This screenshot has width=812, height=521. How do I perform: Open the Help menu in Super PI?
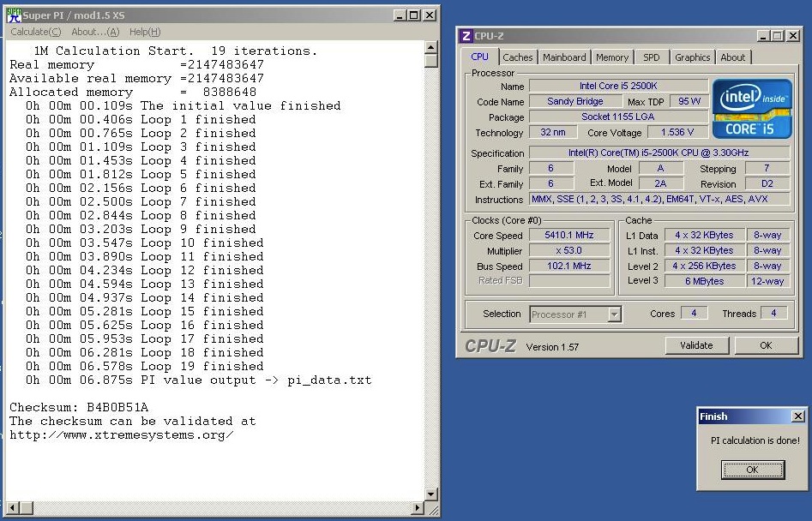[145, 32]
